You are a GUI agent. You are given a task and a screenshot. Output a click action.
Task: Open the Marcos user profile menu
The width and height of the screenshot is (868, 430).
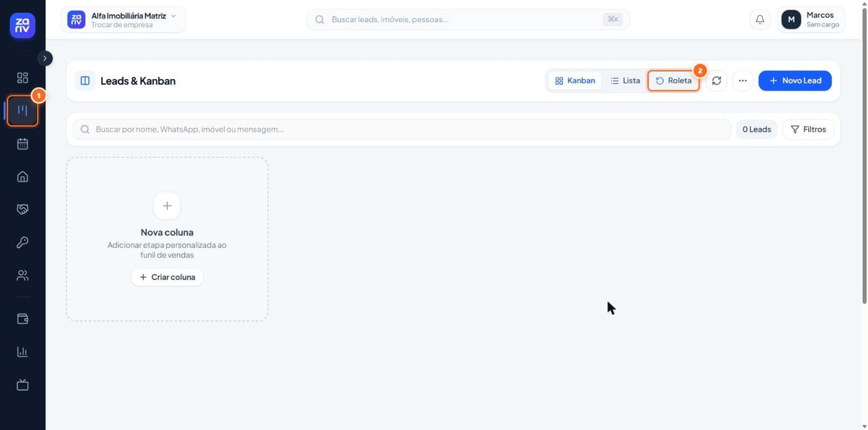811,20
